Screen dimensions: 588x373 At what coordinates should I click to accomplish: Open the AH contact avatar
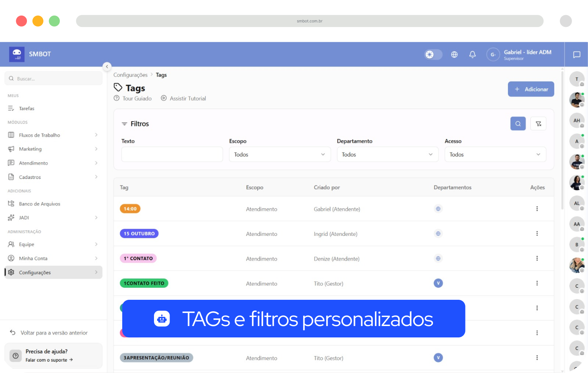pyautogui.click(x=577, y=121)
